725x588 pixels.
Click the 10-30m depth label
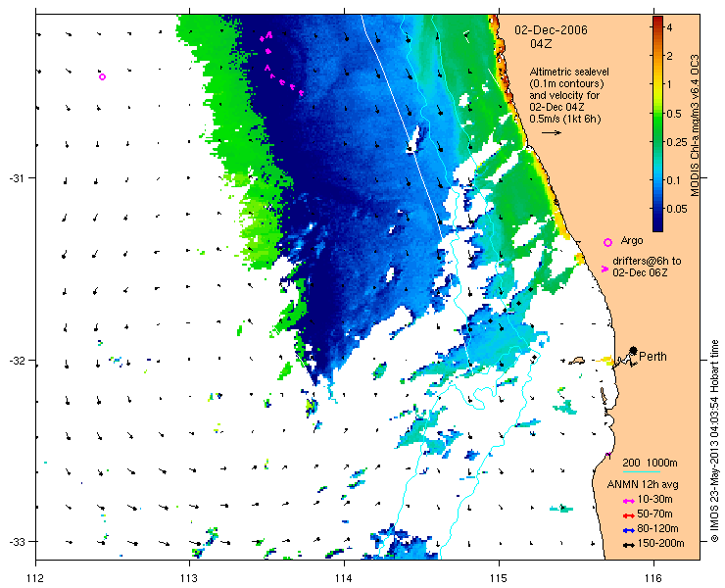pos(654,499)
